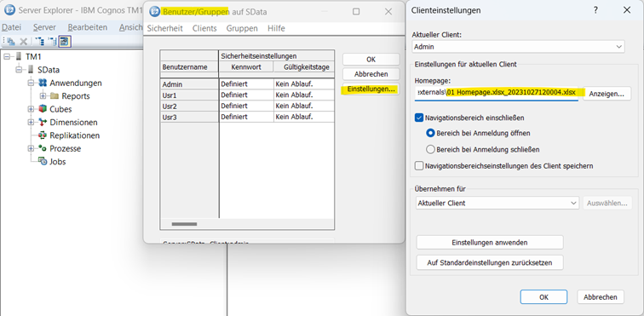Open the Gruppen menu
This screenshot has height=316, width=644.
pos(242,28)
